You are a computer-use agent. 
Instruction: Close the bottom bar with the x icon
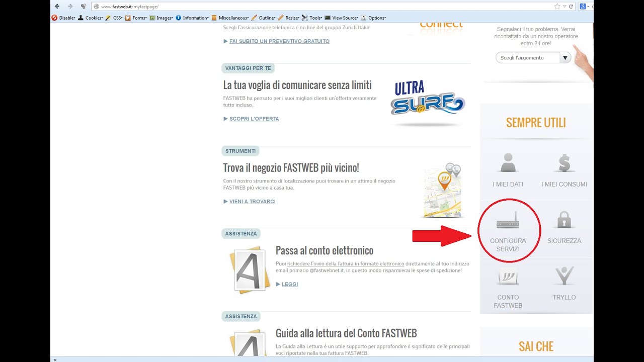pyautogui.click(x=55, y=359)
